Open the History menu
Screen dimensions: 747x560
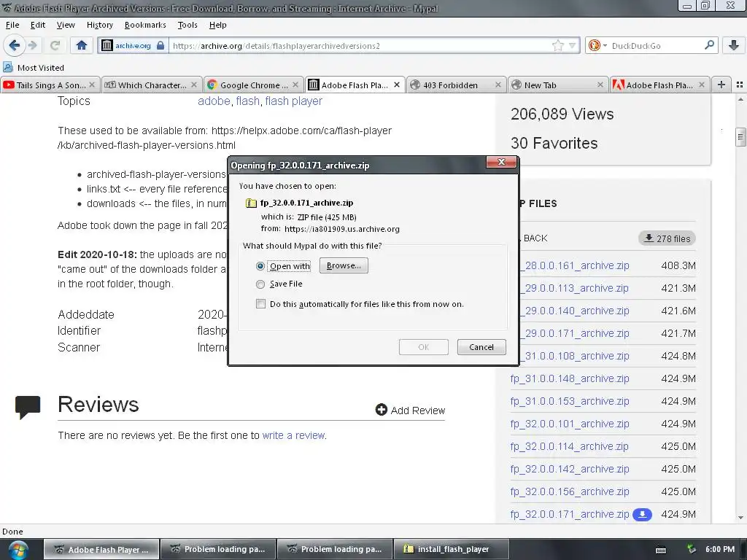click(x=99, y=25)
